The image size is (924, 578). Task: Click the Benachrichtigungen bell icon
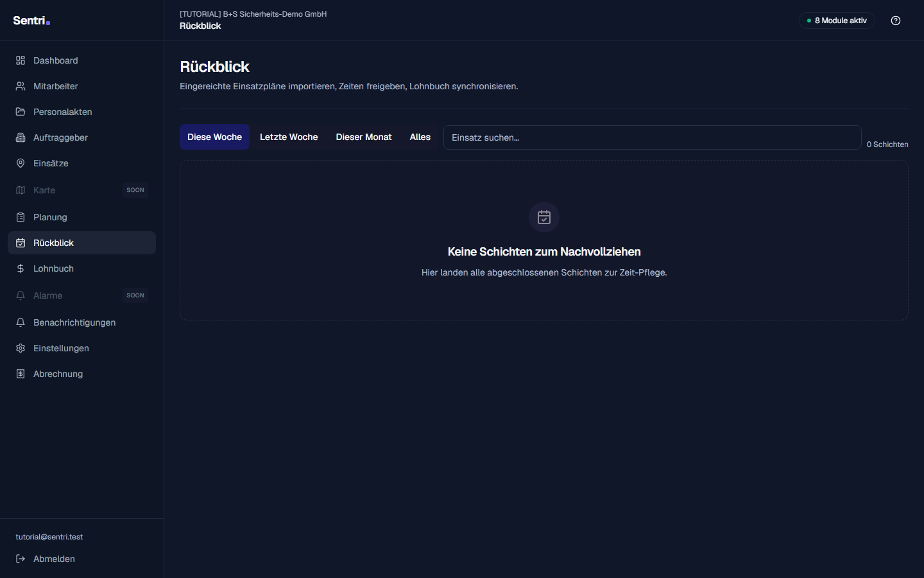21,322
